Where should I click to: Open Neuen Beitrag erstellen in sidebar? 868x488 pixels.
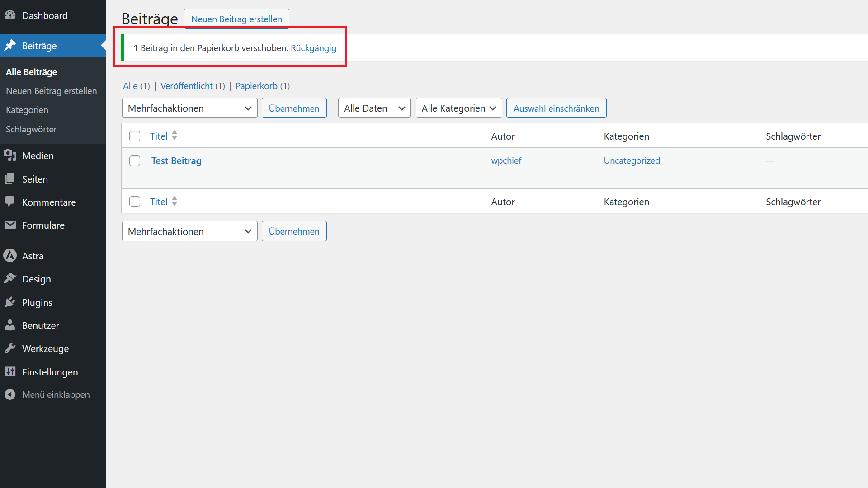point(51,91)
